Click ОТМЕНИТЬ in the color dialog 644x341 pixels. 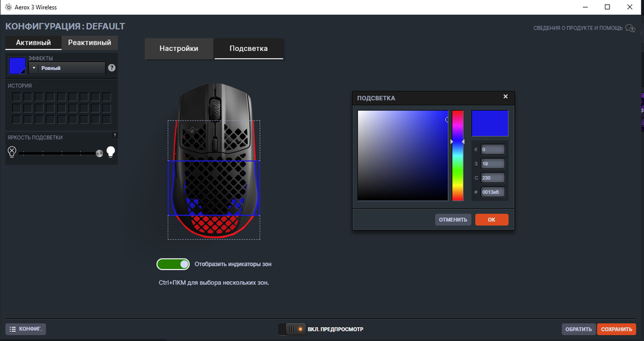(453, 220)
